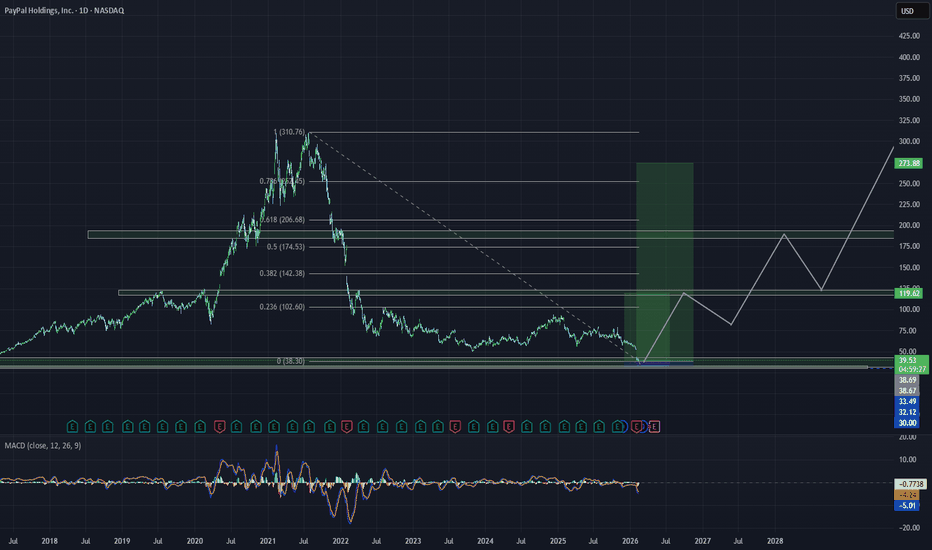Click the 200.00 price axis tick
Image resolution: width=932 pixels, height=550 pixels.
909,225
